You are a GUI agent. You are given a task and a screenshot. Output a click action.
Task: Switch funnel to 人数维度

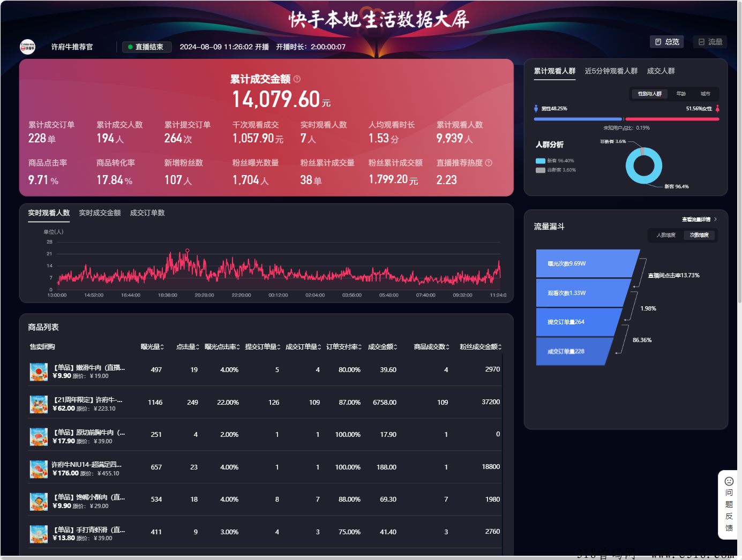pyautogui.click(x=666, y=235)
